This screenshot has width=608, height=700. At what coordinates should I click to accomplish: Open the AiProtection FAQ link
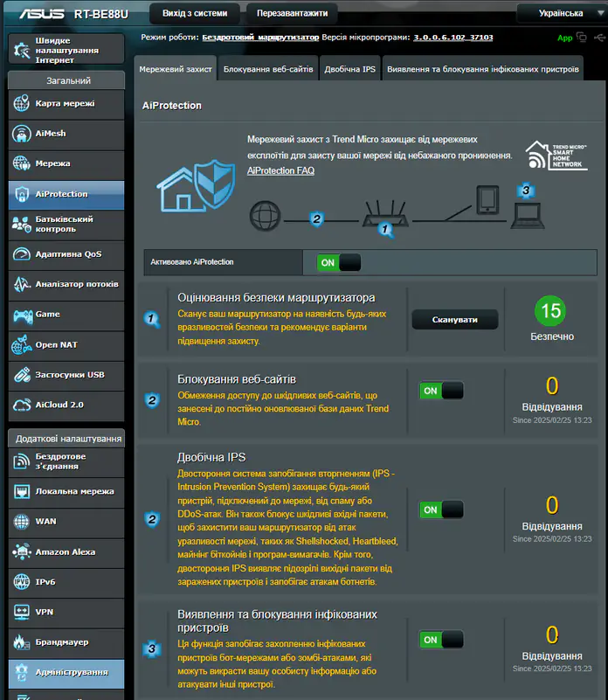click(x=280, y=170)
